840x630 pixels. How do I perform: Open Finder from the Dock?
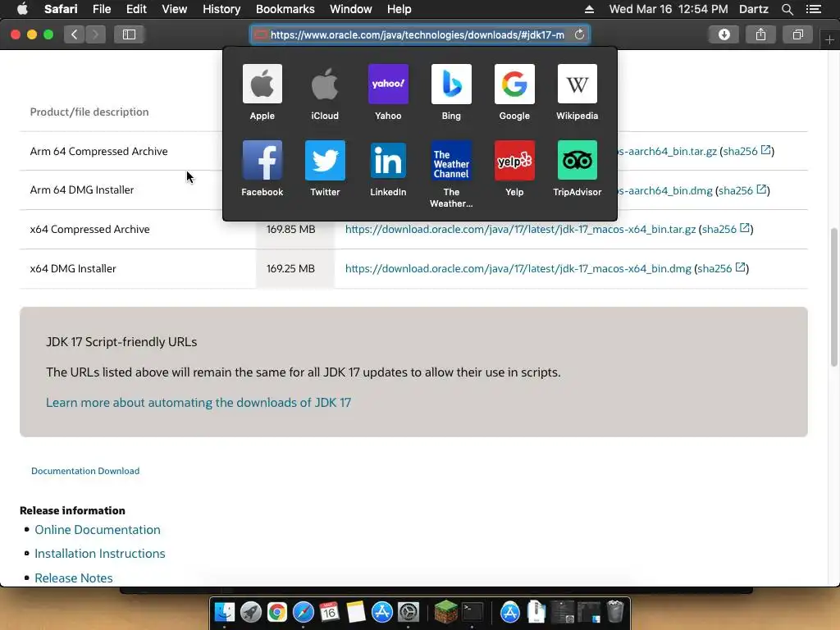(225, 612)
